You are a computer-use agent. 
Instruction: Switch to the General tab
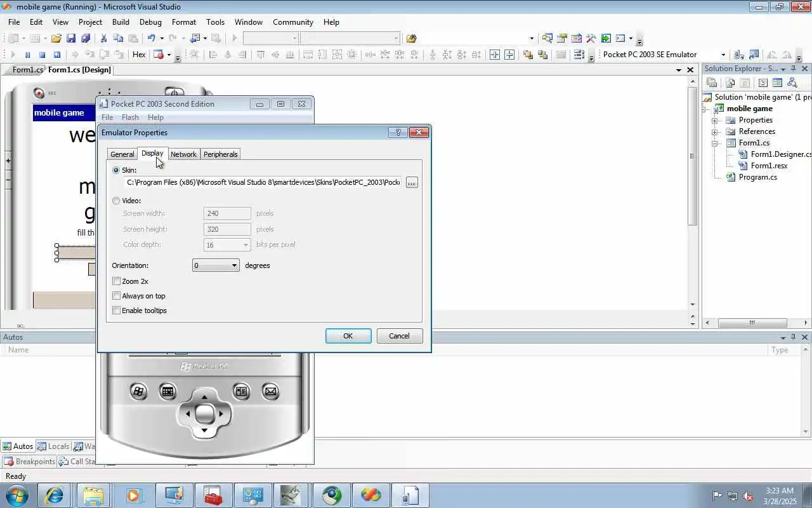(122, 154)
